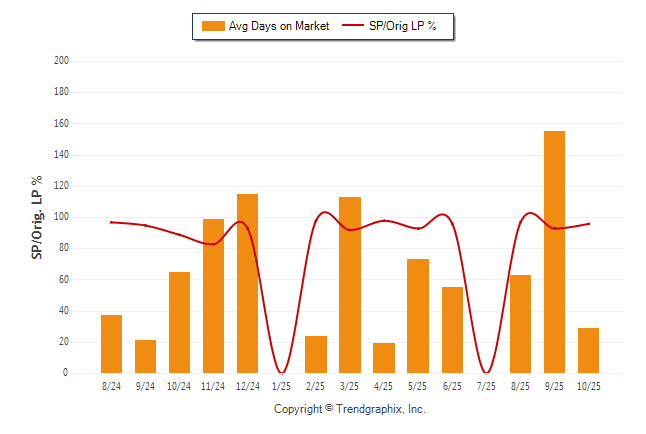Select the 2/25 orange bar

pos(316,354)
